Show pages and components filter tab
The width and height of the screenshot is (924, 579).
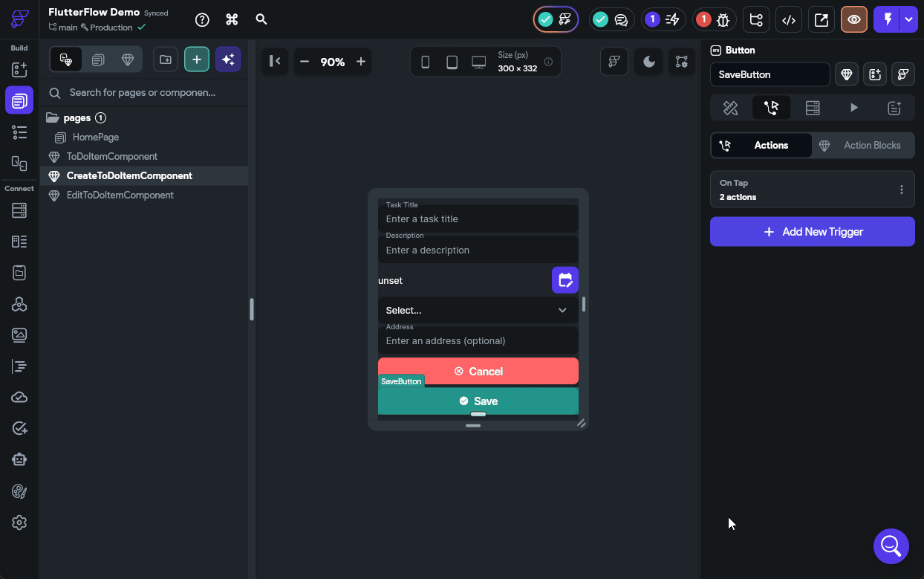[x=66, y=59]
